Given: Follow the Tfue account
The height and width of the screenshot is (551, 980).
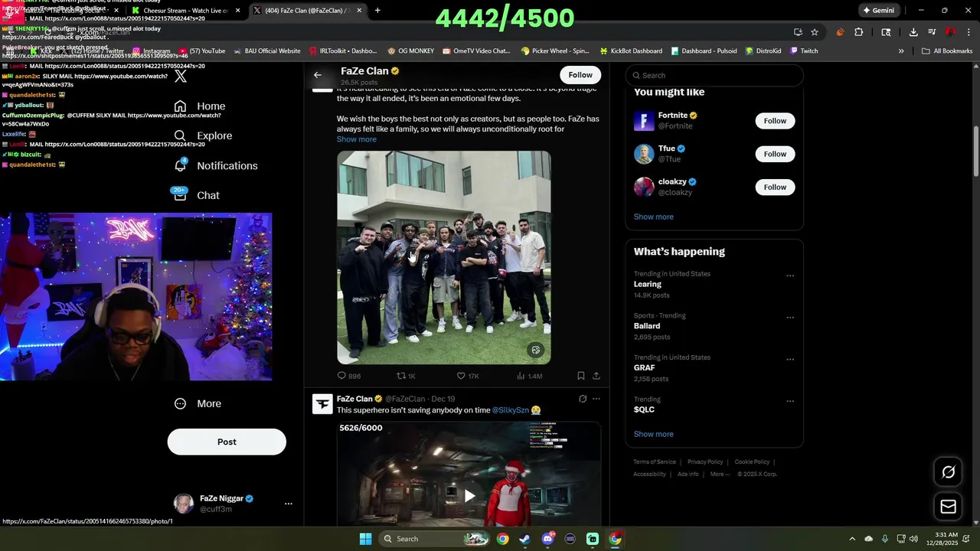Looking at the screenshot, I should click(775, 154).
